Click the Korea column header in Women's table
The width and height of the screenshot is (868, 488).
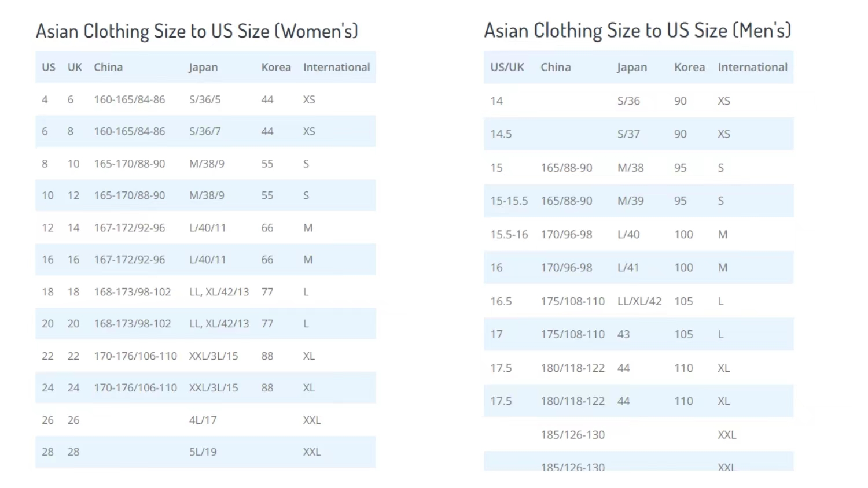276,67
